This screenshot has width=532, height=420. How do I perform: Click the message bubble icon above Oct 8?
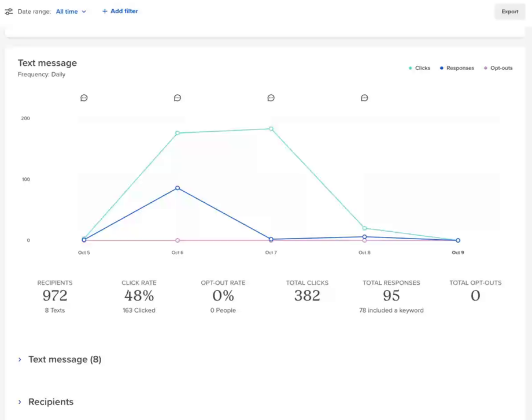pos(364,98)
